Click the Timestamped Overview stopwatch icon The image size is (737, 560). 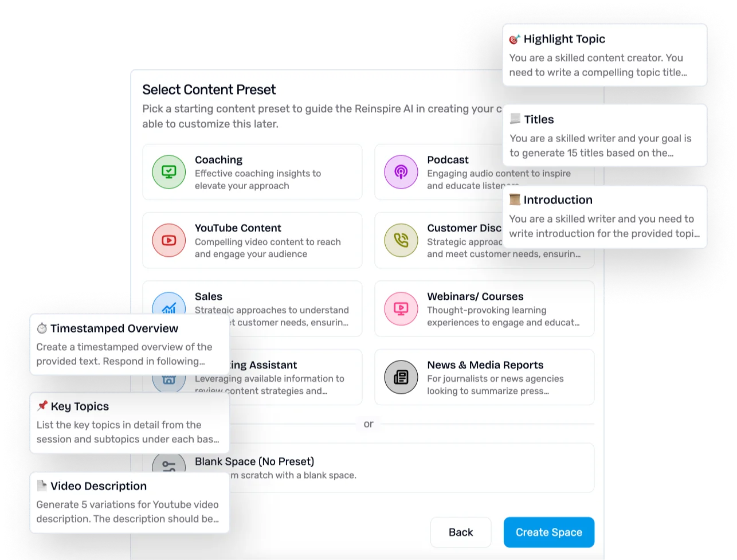pyautogui.click(x=42, y=328)
